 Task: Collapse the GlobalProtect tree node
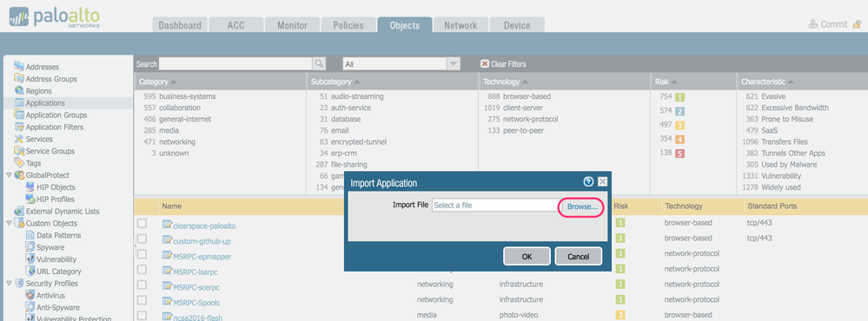(x=9, y=175)
